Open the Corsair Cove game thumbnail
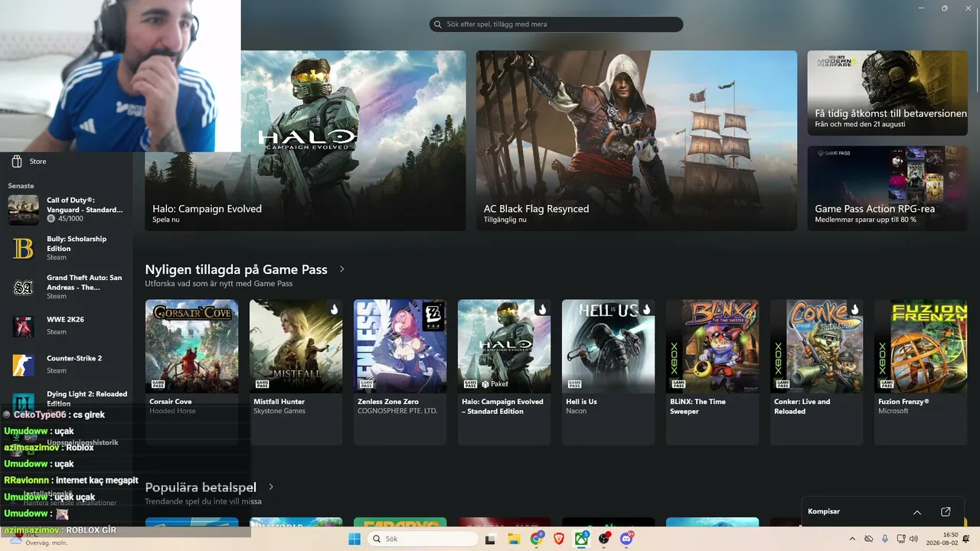 coord(191,346)
